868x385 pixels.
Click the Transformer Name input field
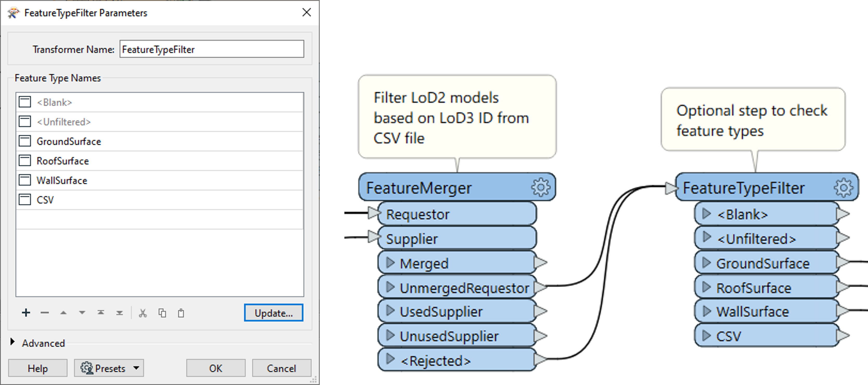point(212,49)
